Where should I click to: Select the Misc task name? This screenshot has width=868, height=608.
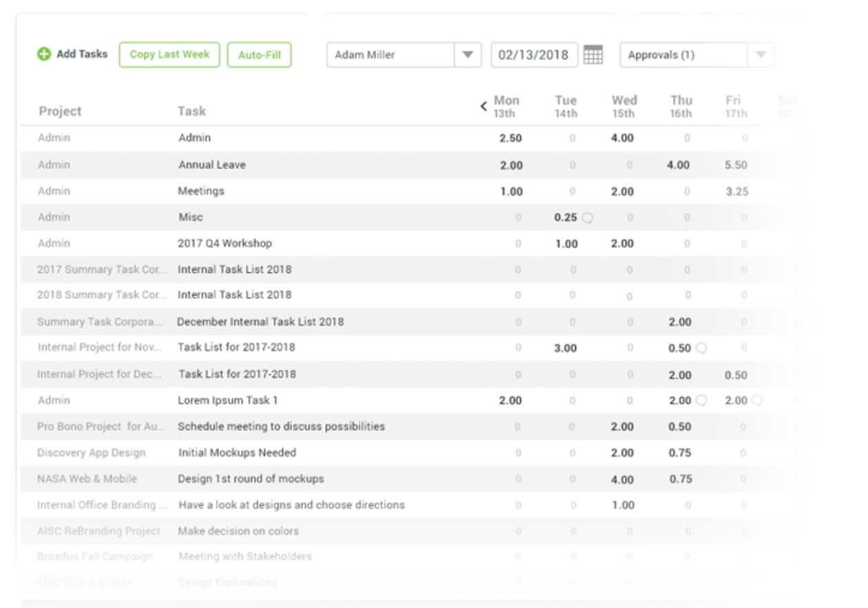point(191,217)
